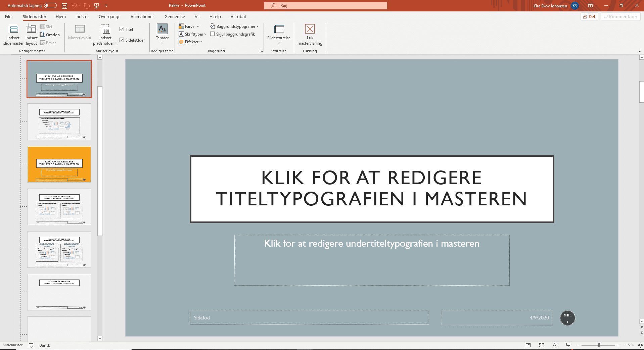The height and width of the screenshot is (350, 644).
Task: Open the Animationer tab
Action: tap(142, 17)
